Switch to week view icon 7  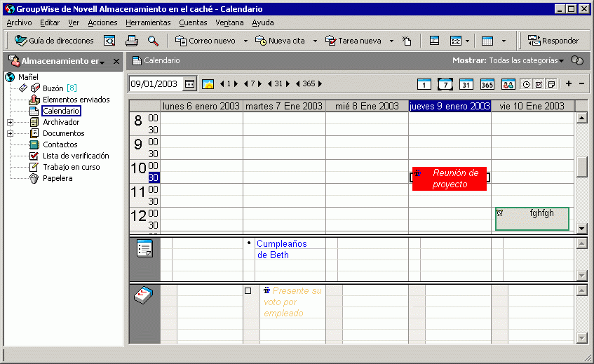tap(445, 84)
